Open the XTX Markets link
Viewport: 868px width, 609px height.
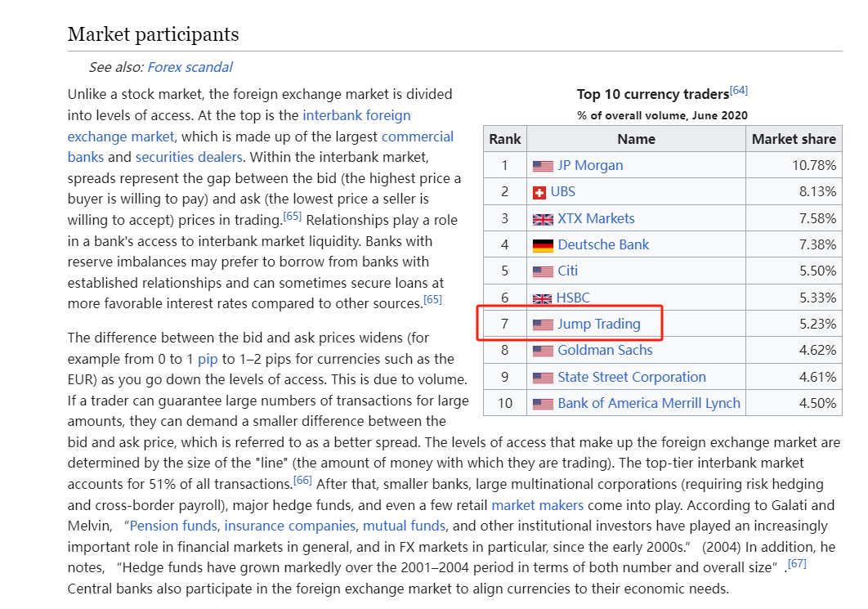point(596,218)
